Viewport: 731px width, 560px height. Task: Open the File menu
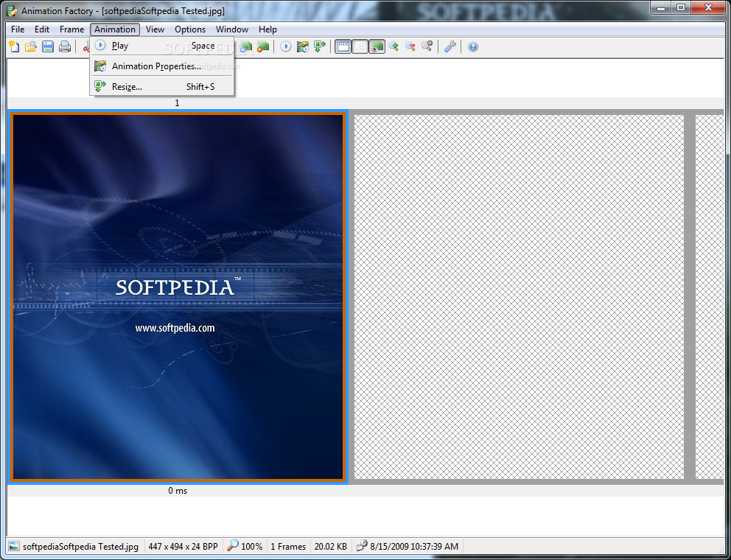point(18,29)
